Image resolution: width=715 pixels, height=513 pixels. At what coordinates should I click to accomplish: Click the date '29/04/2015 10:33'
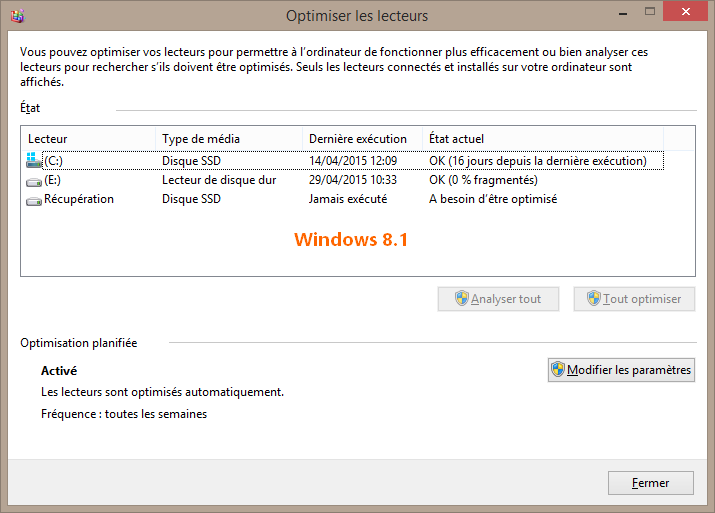[353, 180]
